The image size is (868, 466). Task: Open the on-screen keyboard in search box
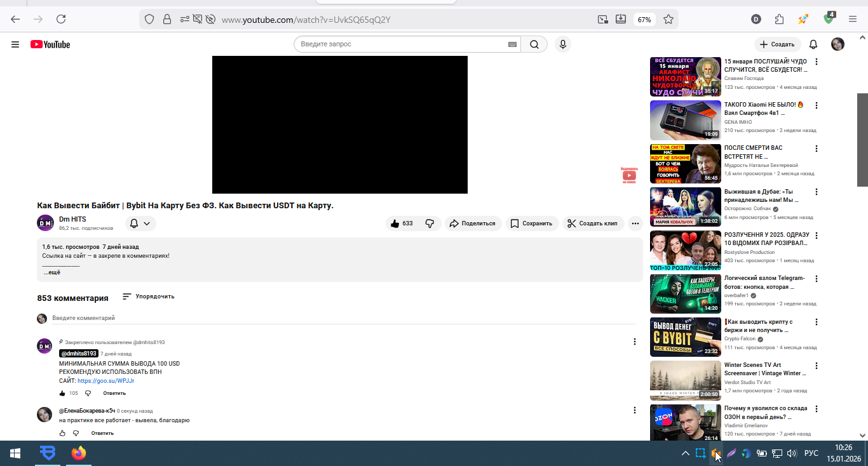point(512,44)
